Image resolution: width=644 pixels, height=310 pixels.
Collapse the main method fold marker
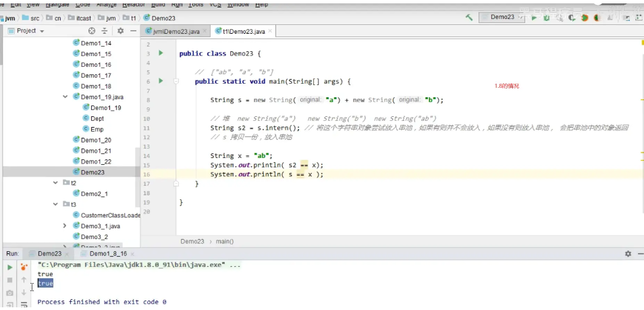coord(176,82)
